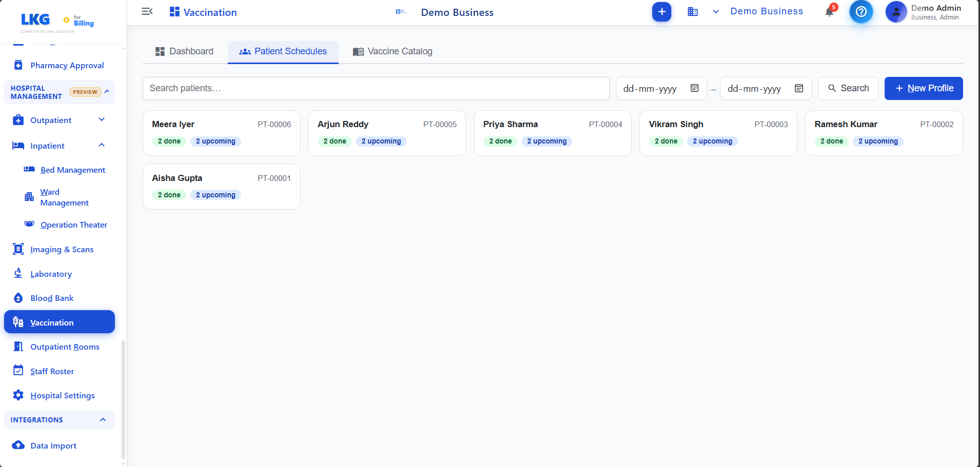Click the Imaging & Scans icon

point(18,249)
